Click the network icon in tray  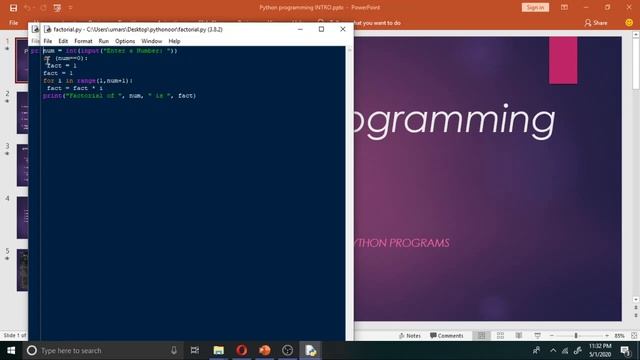[x=565, y=351]
